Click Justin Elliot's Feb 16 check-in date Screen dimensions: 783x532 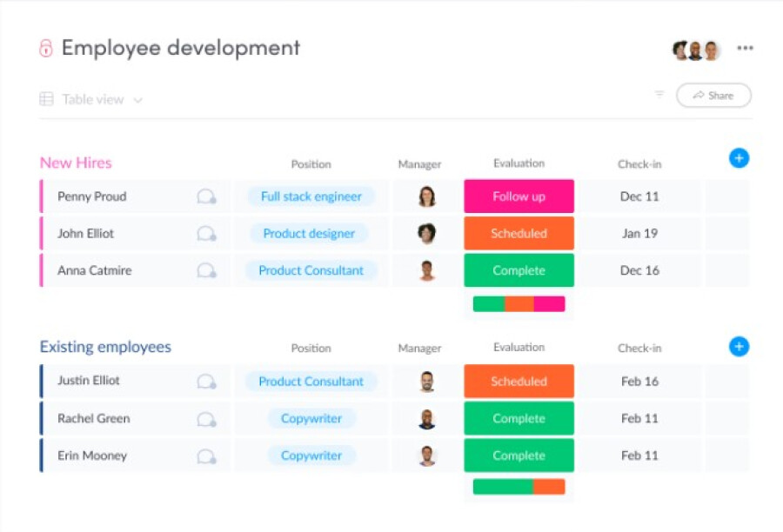point(639,382)
